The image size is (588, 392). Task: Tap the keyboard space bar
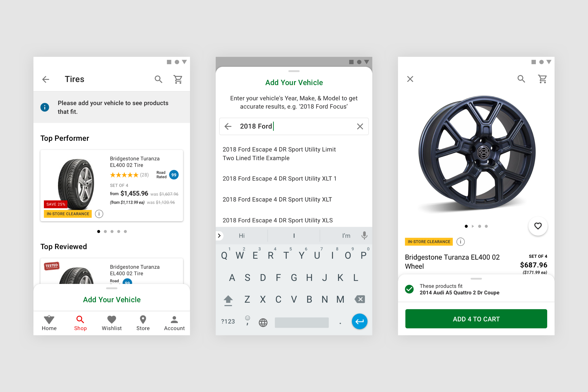302,322
